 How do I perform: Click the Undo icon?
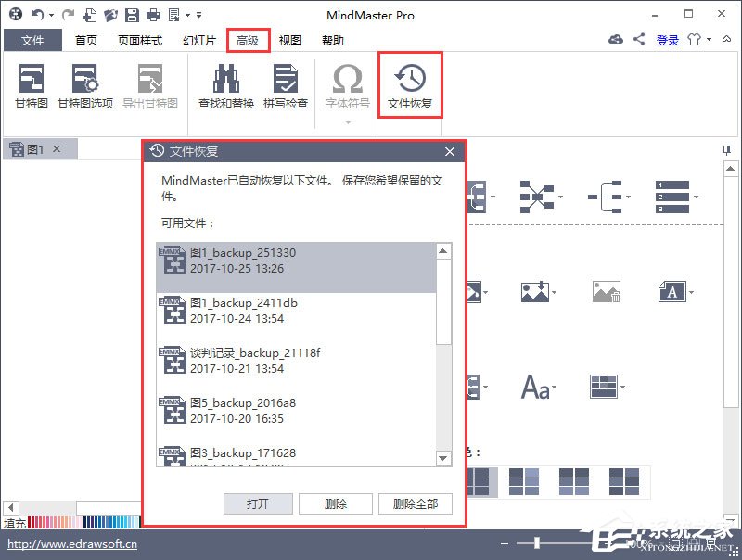pyautogui.click(x=38, y=14)
